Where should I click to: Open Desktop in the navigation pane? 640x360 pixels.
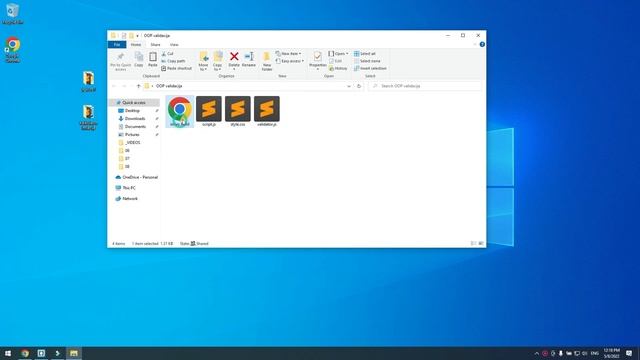[x=132, y=111]
